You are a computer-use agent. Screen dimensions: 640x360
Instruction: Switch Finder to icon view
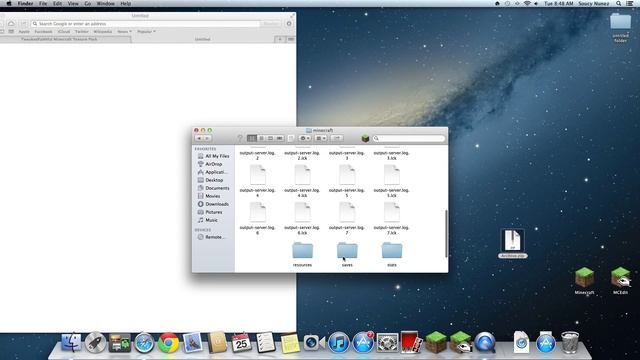(252, 138)
